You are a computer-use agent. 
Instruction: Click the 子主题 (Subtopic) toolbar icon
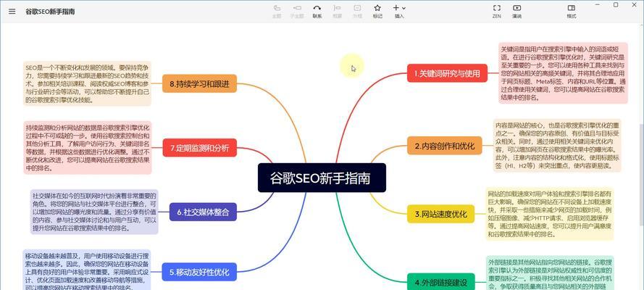296,11
